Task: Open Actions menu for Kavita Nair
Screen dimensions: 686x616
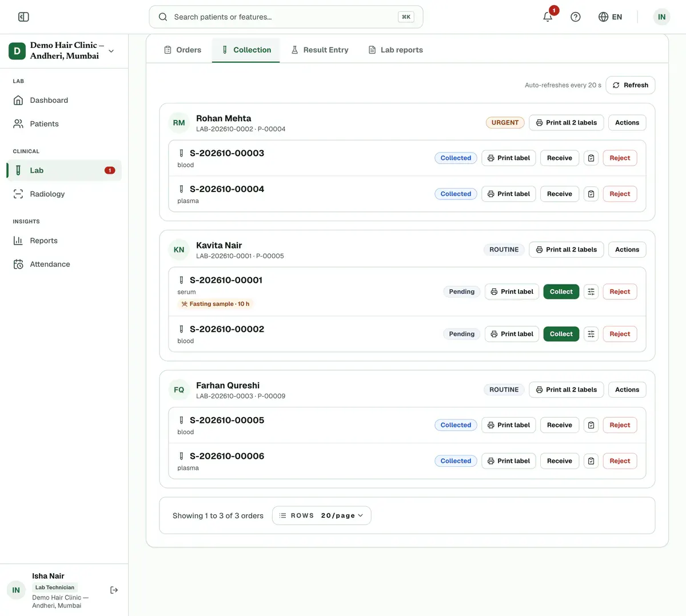Action: [627, 250]
